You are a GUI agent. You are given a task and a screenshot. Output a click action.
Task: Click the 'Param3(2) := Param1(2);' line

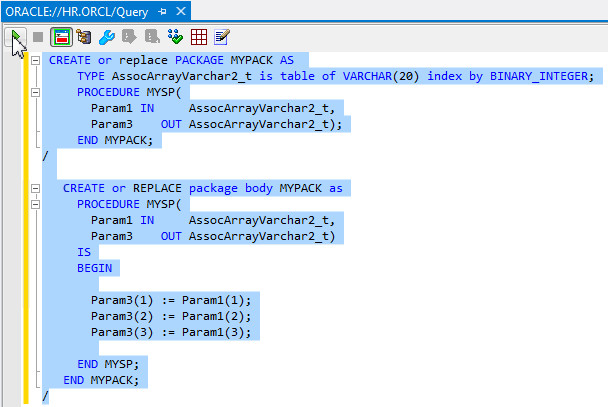[x=171, y=316]
